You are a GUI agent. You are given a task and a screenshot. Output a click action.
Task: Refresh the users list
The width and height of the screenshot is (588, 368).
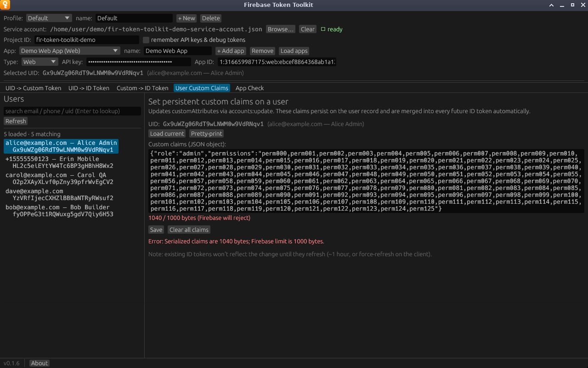pos(16,121)
